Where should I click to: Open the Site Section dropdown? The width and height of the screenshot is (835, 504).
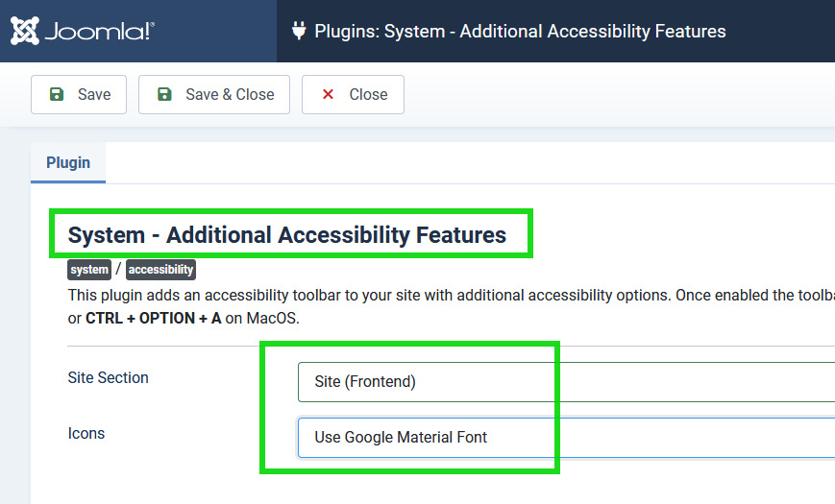tap(565, 381)
